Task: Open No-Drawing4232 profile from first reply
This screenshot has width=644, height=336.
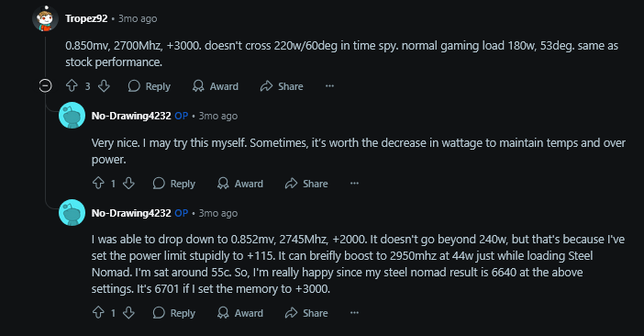Action: tap(131, 116)
